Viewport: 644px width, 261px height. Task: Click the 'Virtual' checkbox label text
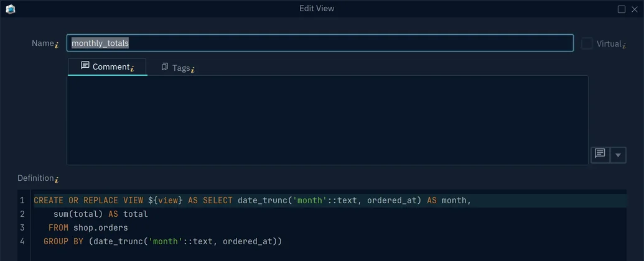(x=609, y=43)
